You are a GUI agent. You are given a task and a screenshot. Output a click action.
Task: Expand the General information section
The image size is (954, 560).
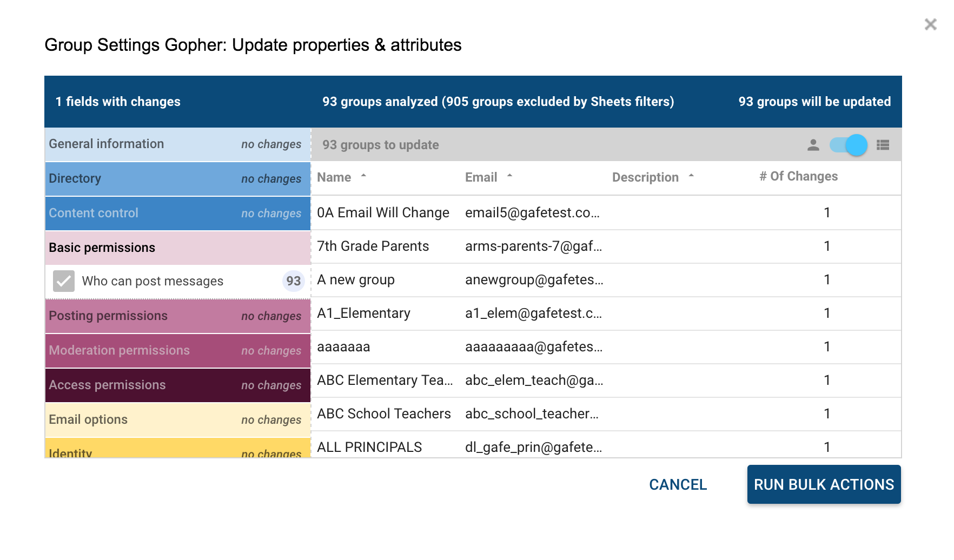tap(177, 144)
